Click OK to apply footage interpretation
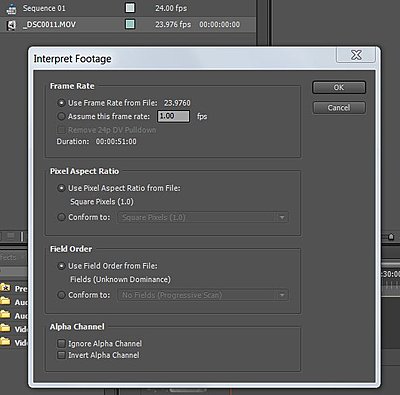 [x=339, y=87]
